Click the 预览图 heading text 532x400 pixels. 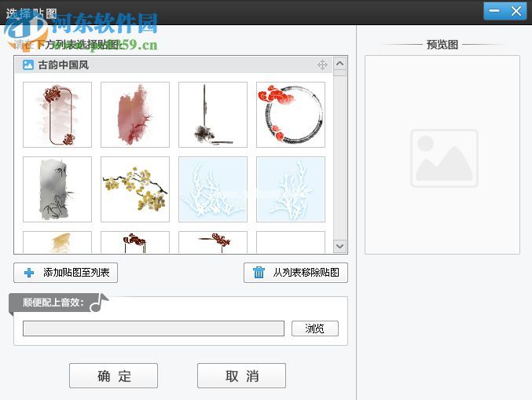442,45
